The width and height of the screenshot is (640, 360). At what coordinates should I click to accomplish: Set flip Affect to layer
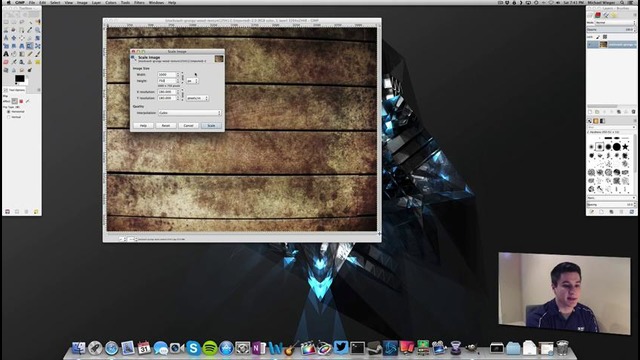(15, 101)
